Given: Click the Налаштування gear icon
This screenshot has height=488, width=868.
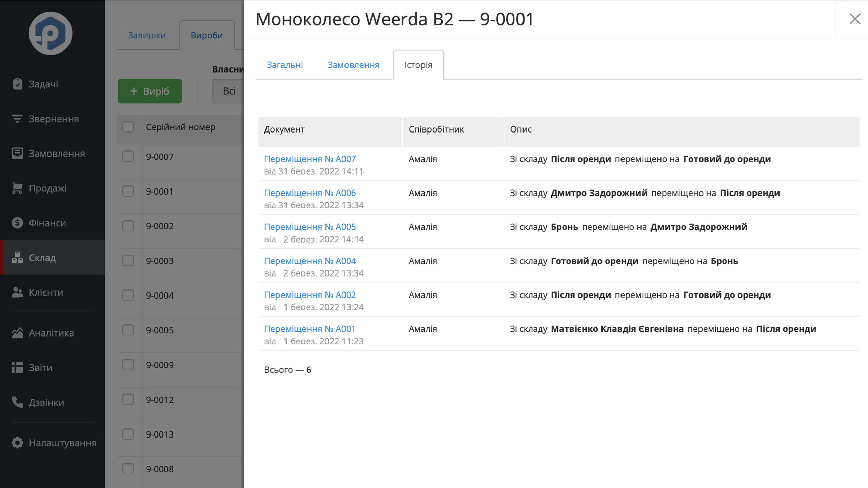Looking at the screenshot, I should click(x=17, y=443).
